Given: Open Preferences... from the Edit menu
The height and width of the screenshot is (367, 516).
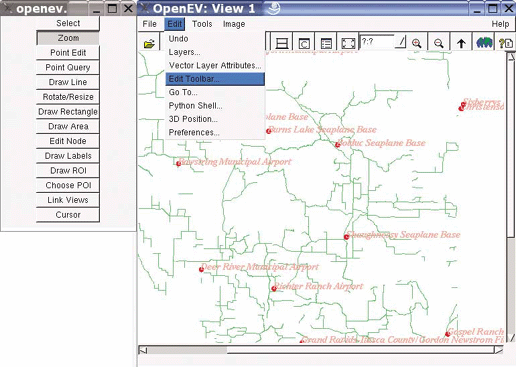Looking at the screenshot, I should (215, 133).
